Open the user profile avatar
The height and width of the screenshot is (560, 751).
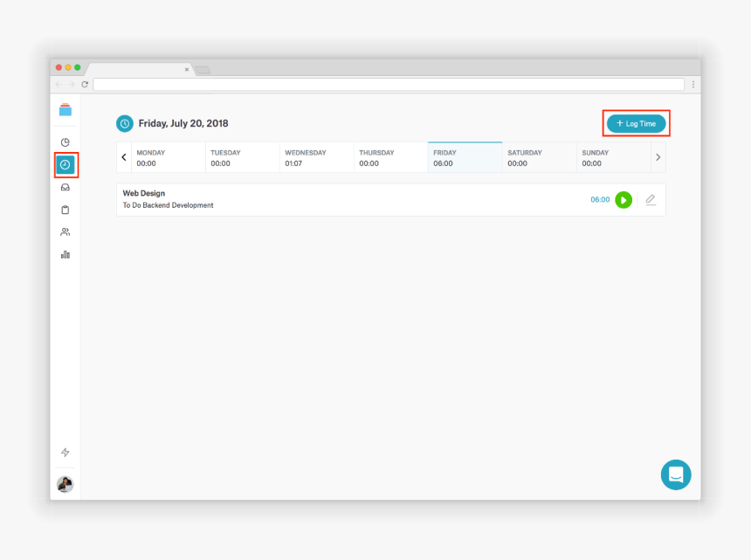65,484
